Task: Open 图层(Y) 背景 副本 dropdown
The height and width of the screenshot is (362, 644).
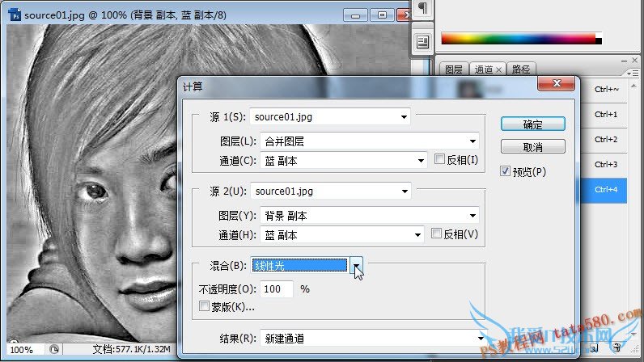Action: (x=370, y=216)
